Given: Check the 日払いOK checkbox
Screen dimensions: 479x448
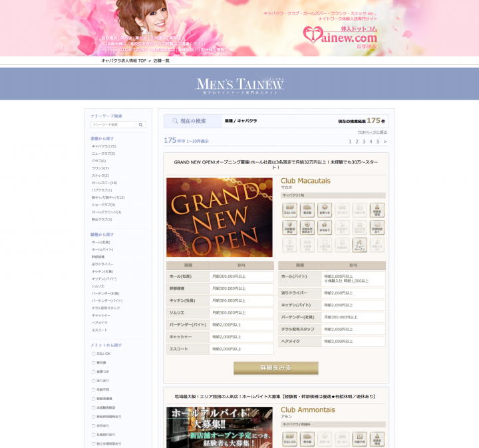Looking at the screenshot, I should pyautogui.click(x=93, y=354).
